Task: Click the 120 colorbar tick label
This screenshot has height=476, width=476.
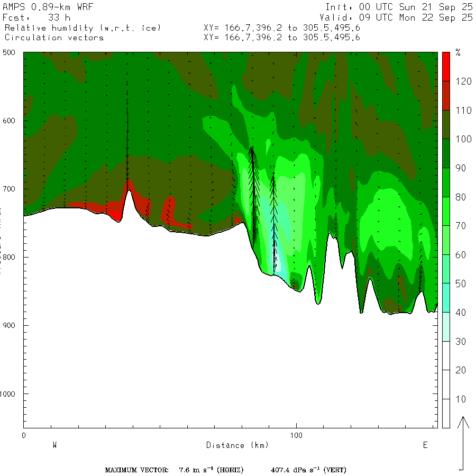Action: (x=463, y=81)
